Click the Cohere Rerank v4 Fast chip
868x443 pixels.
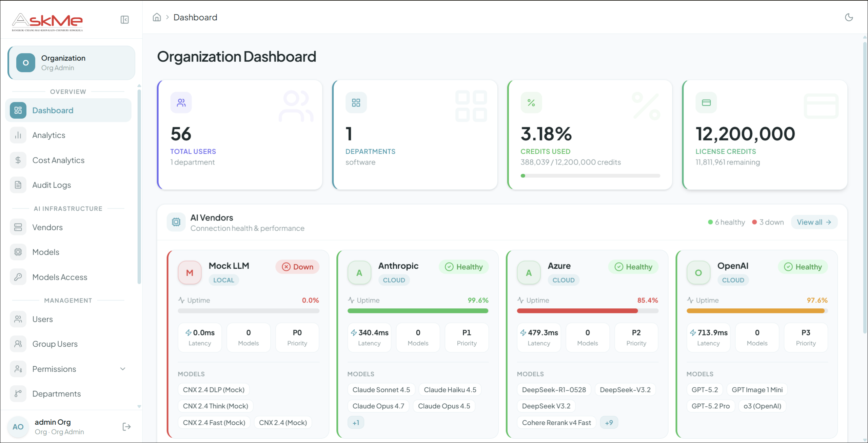pos(556,423)
